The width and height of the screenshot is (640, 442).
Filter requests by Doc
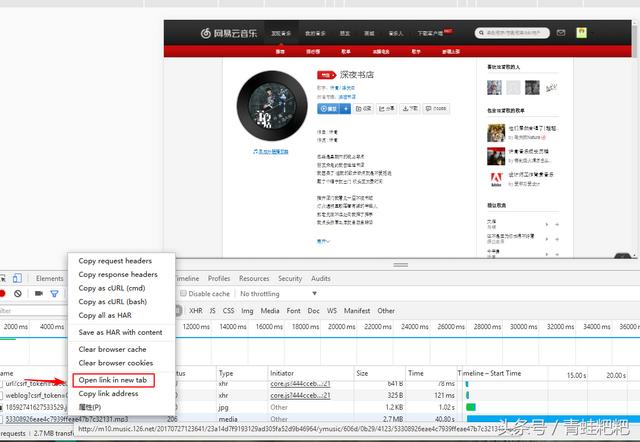coord(313,311)
